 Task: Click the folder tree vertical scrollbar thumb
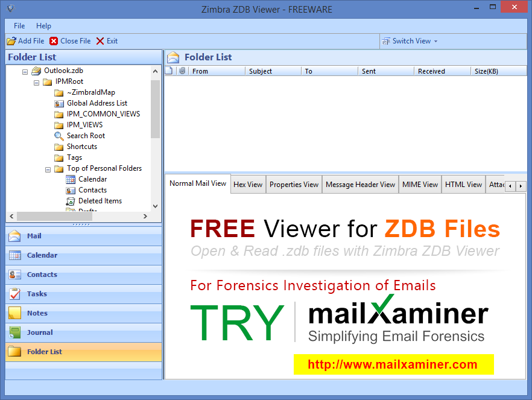pos(156,109)
